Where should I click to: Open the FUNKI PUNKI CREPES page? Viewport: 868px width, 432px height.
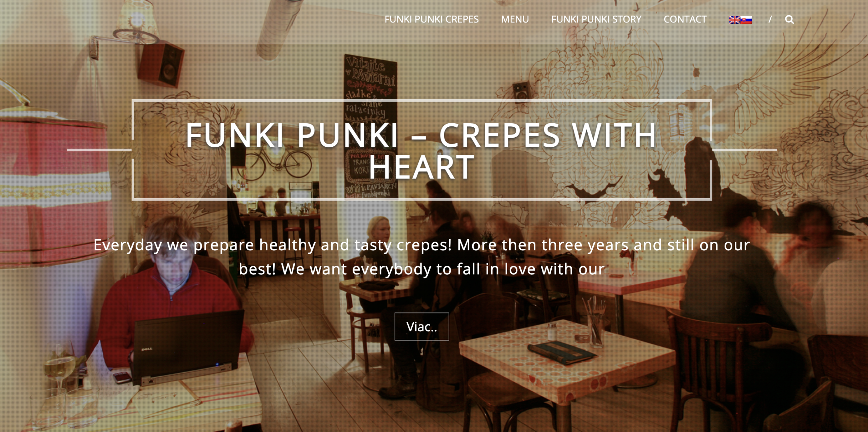(x=431, y=19)
